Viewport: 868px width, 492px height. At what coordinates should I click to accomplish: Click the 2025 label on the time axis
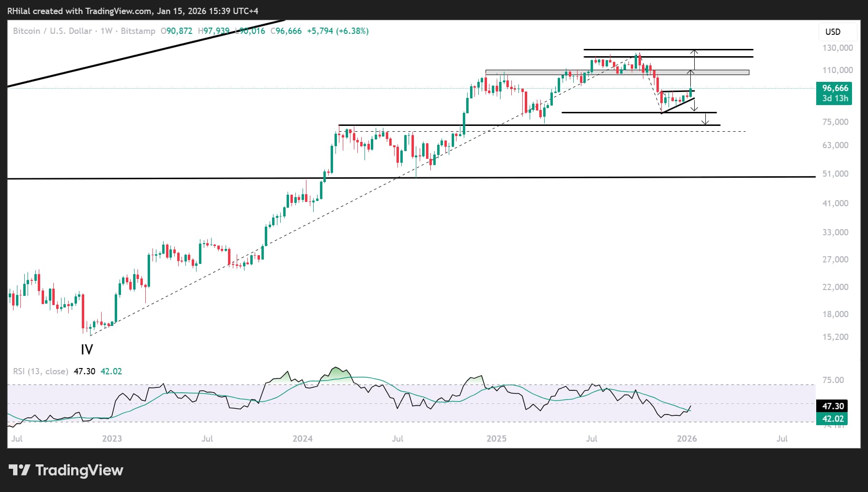click(498, 438)
